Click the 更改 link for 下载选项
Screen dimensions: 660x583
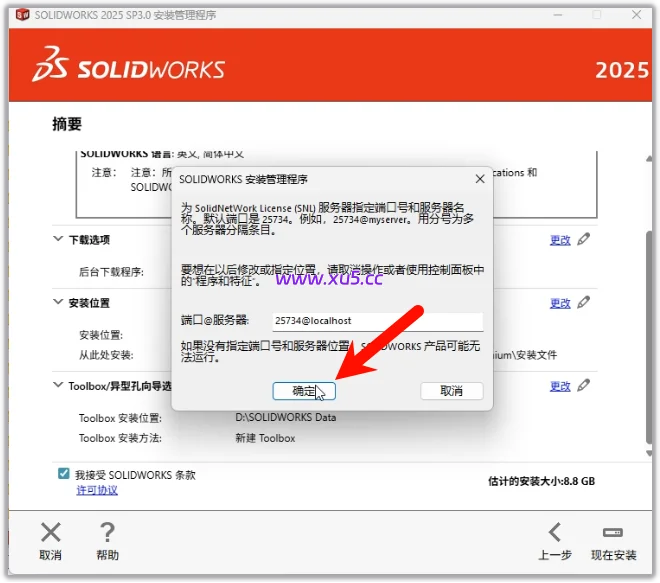[560, 240]
